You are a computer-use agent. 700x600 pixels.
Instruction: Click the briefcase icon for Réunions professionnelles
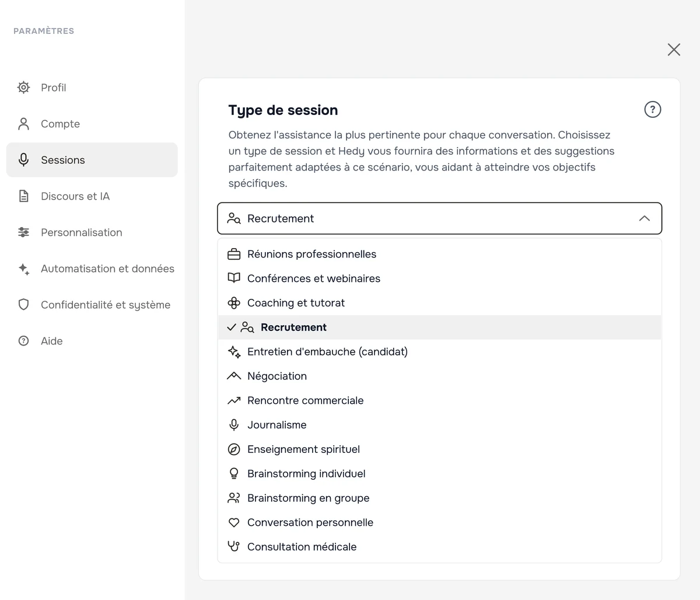[x=234, y=254]
